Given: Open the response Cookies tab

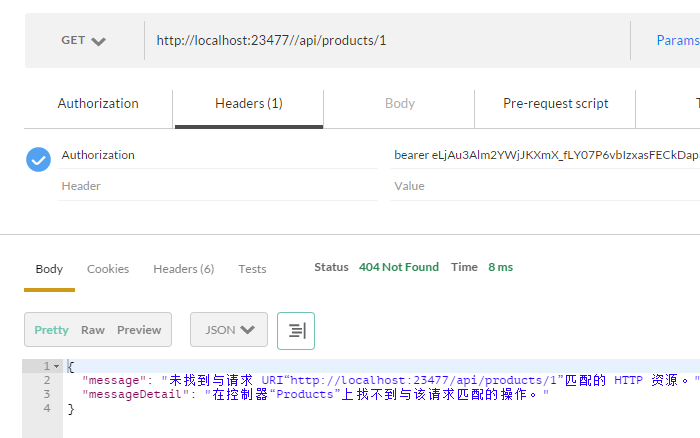Looking at the screenshot, I should click(108, 269).
